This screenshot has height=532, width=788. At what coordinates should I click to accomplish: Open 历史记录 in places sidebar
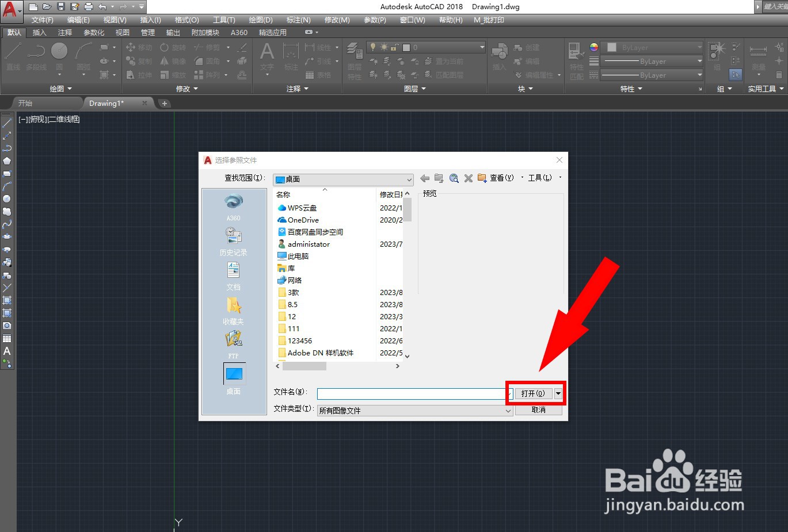(234, 242)
